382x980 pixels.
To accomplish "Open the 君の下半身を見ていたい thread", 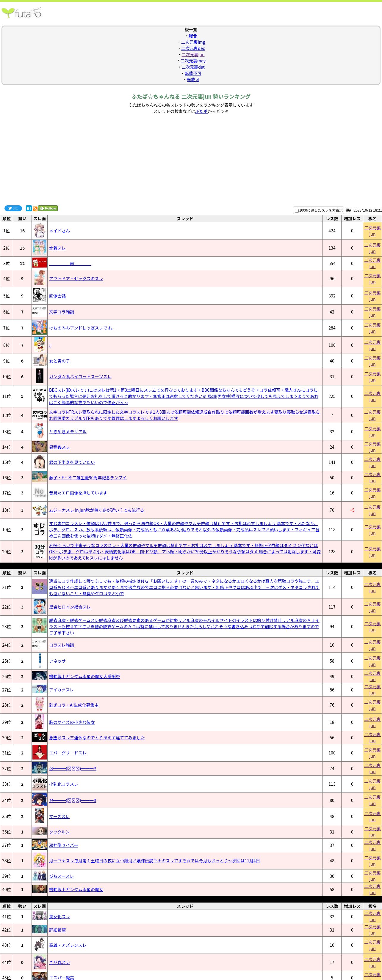I will coord(72,462).
